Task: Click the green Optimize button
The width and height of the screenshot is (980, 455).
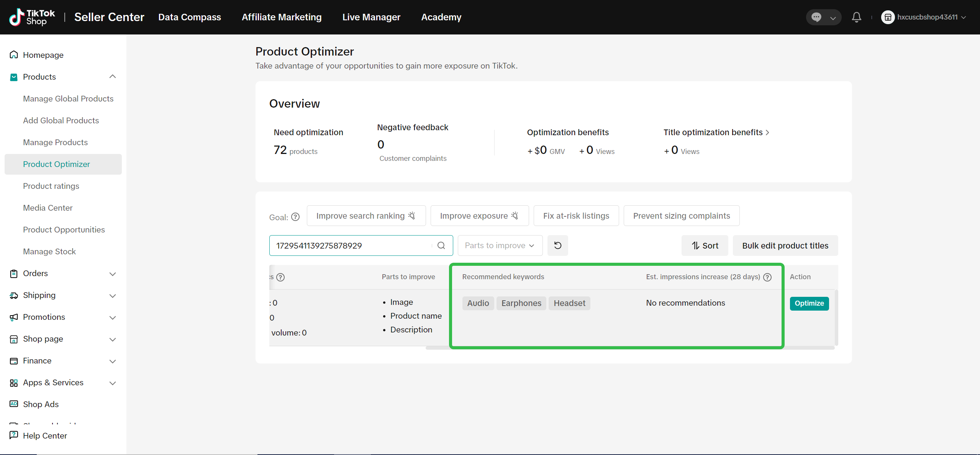Action: (x=809, y=303)
